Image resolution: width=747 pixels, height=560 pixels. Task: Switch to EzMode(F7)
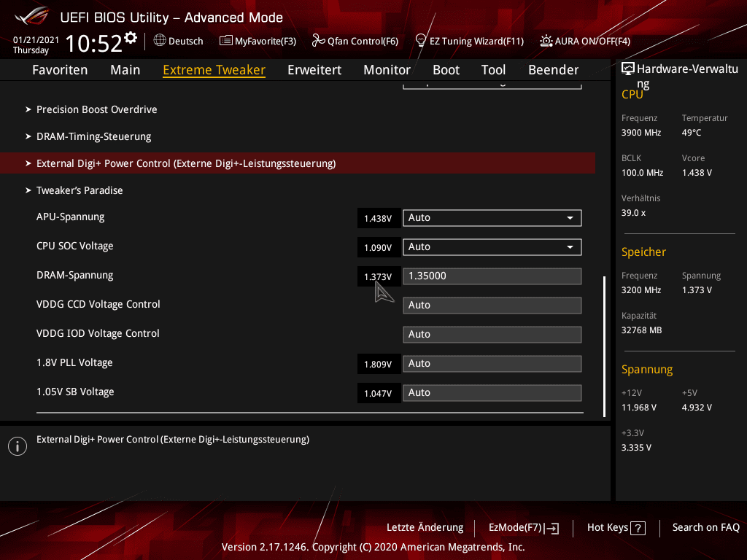(x=523, y=528)
